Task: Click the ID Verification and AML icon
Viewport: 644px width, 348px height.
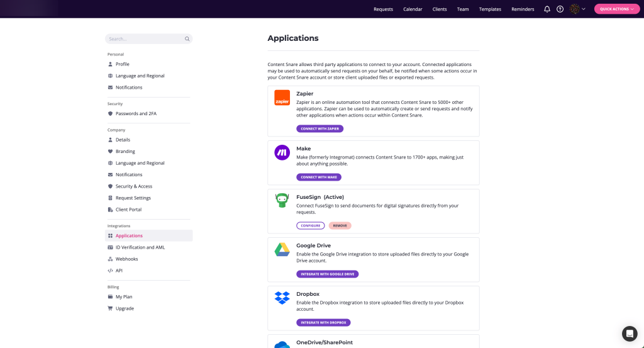Action: click(x=110, y=247)
